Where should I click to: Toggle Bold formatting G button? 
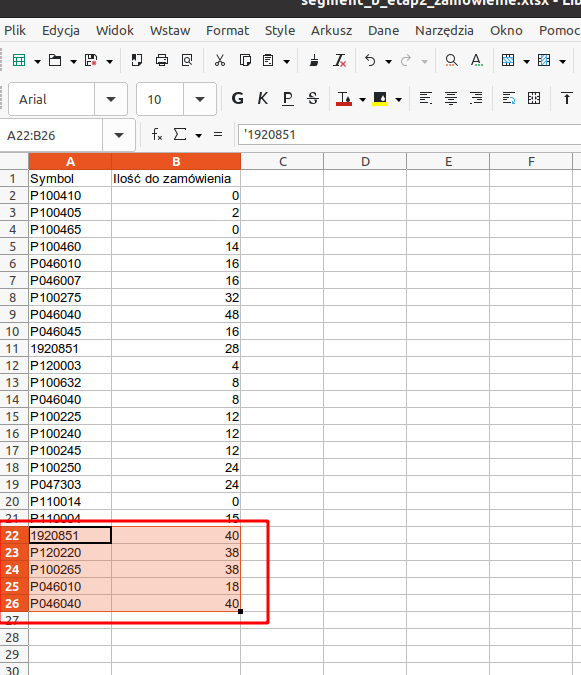coord(238,99)
